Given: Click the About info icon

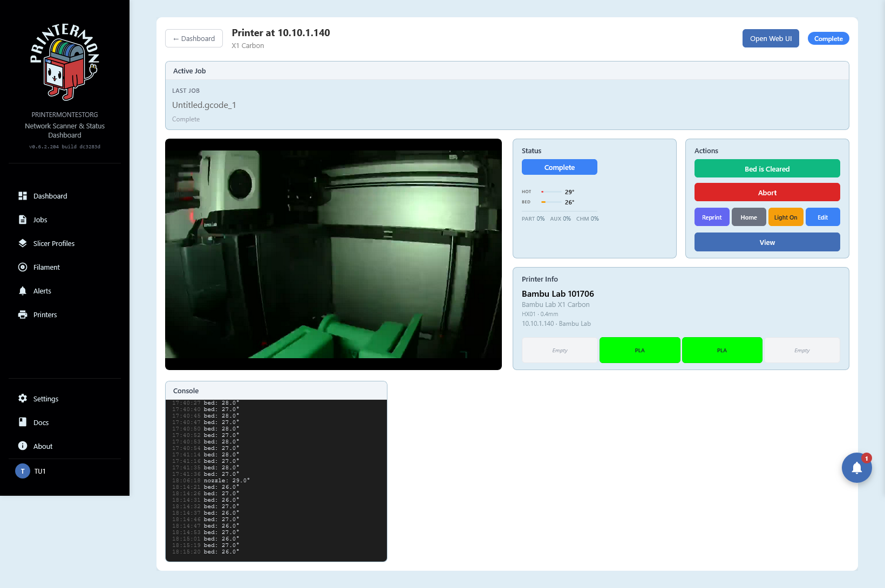Looking at the screenshot, I should [23, 446].
